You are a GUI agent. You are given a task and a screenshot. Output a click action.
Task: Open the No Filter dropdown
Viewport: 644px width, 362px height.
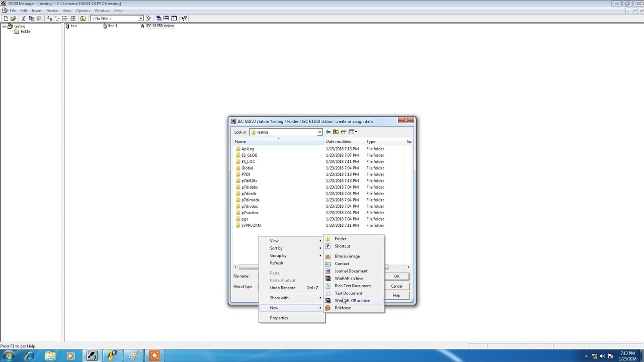pyautogui.click(x=140, y=19)
